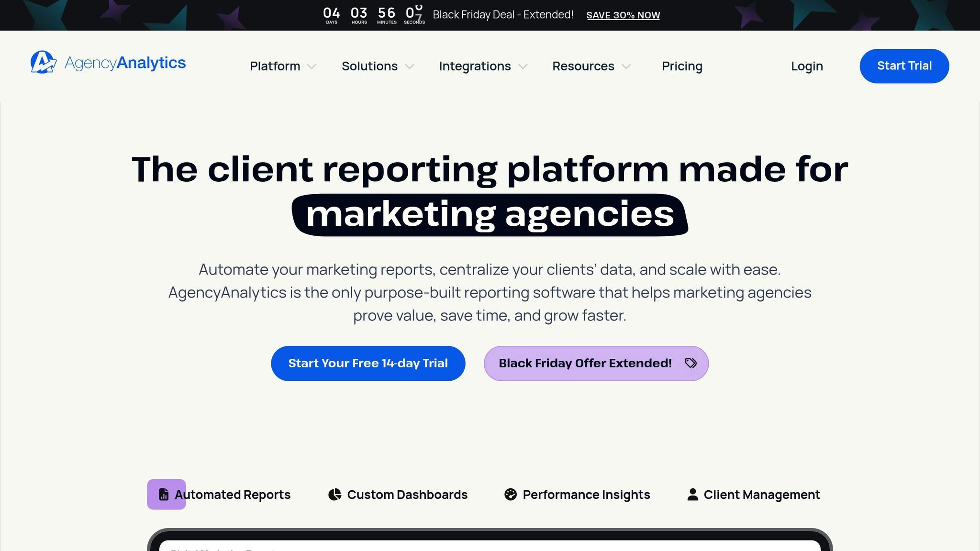Click the highlighted purple icon tile for Automated Reports

click(166, 494)
